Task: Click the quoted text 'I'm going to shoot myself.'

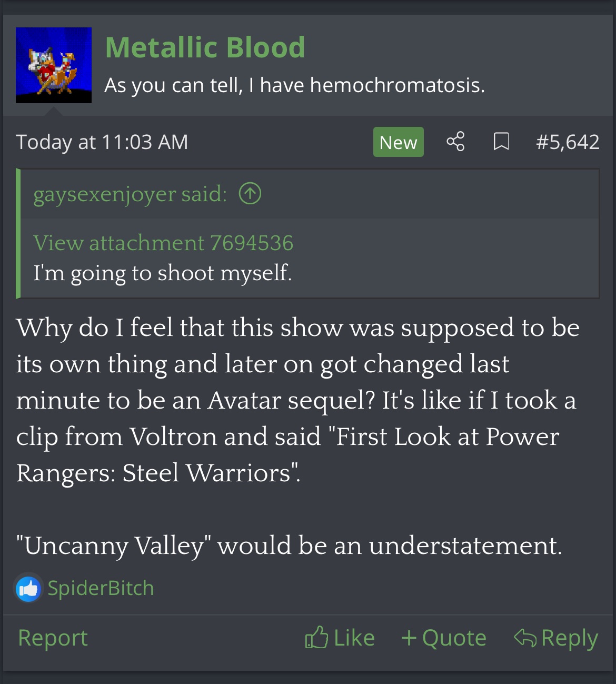Action: pos(162,273)
